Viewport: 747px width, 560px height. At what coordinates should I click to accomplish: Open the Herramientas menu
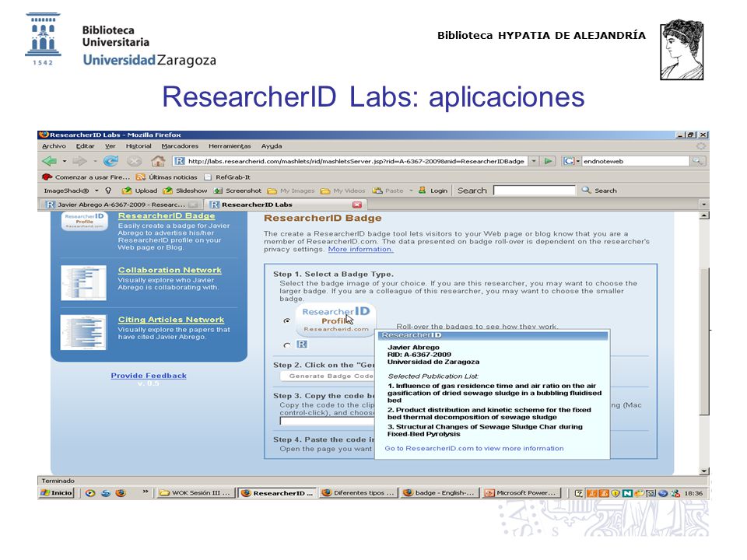(x=230, y=146)
